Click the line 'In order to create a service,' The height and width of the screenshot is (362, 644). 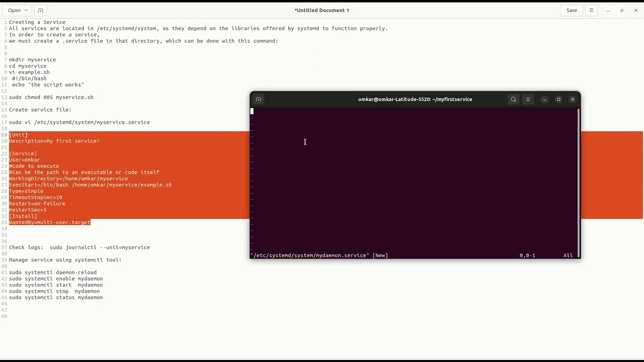pyautogui.click(x=54, y=35)
